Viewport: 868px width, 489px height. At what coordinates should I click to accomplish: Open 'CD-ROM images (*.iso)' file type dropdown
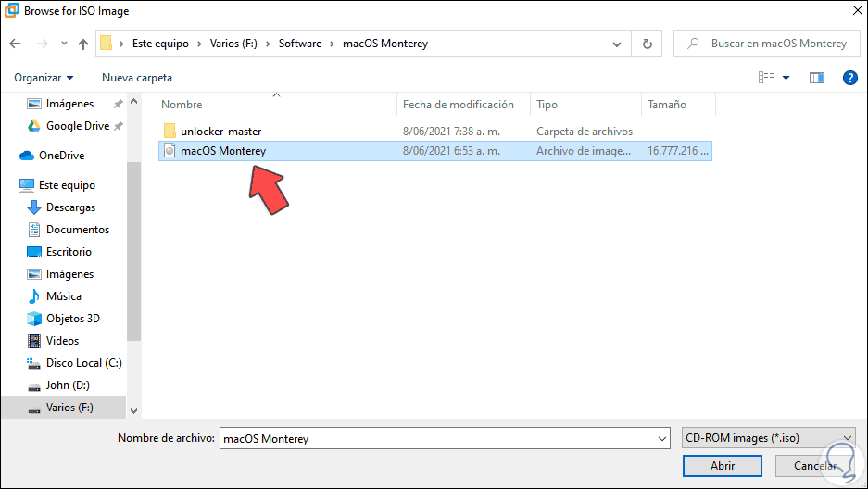[768, 438]
